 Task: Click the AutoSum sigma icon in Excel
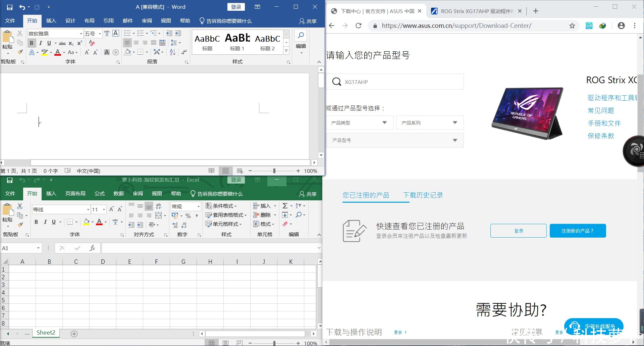tap(285, 206)
